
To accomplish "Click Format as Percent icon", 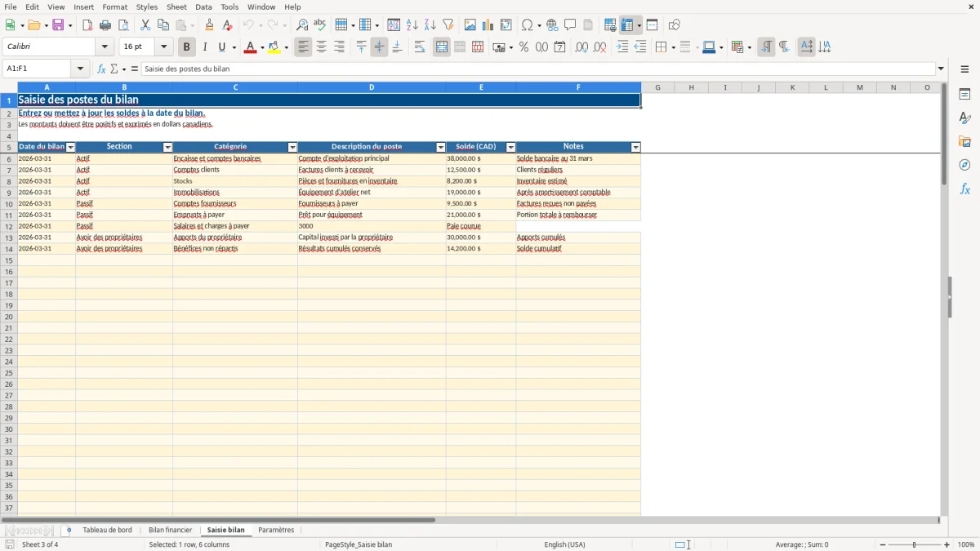I will tap(523, 47).
